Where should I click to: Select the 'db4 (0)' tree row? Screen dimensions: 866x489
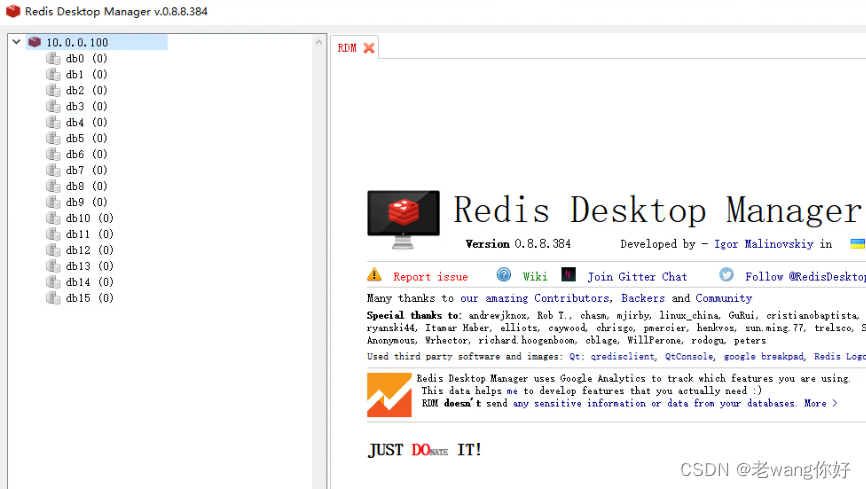(x=86, y=123)
